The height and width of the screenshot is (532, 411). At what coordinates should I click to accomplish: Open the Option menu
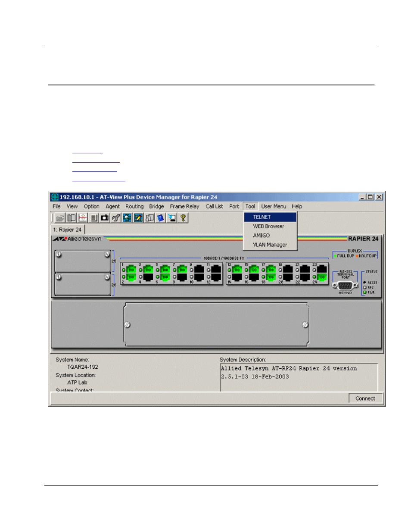[92, 206]
